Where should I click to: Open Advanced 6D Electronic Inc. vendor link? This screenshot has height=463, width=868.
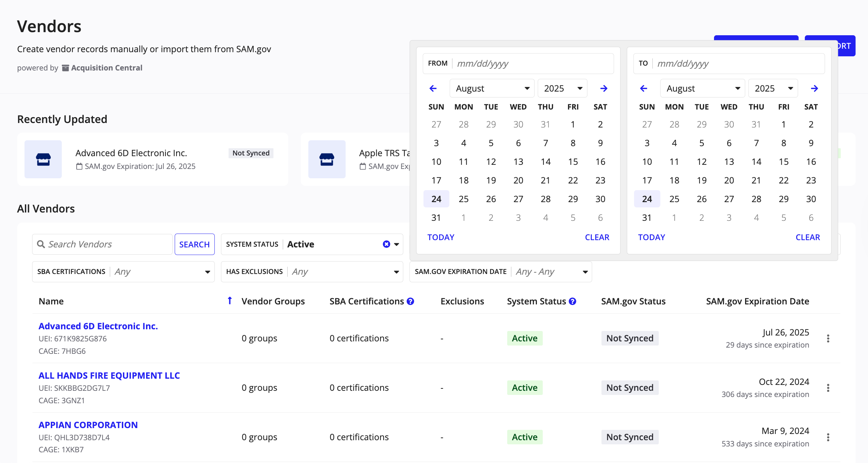pos(98,326)
